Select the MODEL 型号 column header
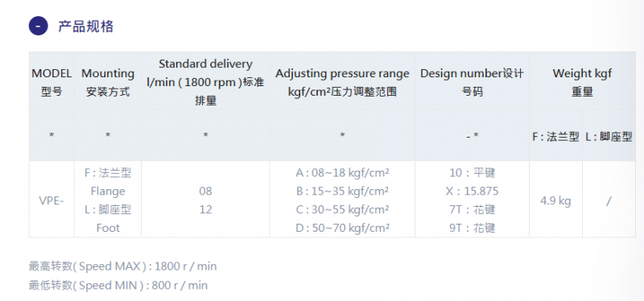Image resolution: width=644 pixels, height=301 pixels. 52,82
